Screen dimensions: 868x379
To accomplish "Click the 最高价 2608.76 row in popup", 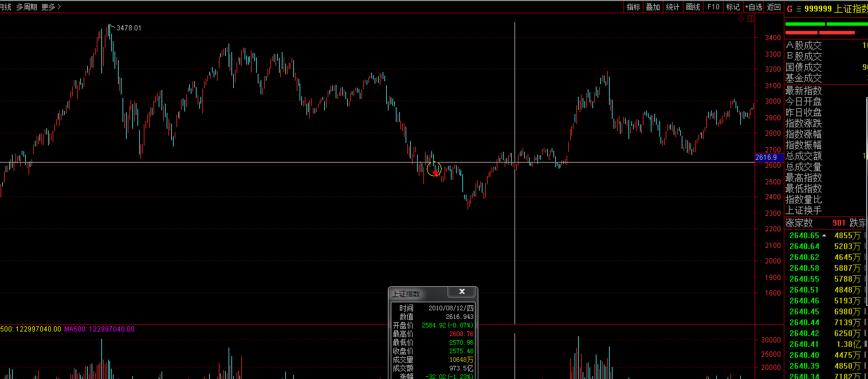I will [x=433, y=334].
